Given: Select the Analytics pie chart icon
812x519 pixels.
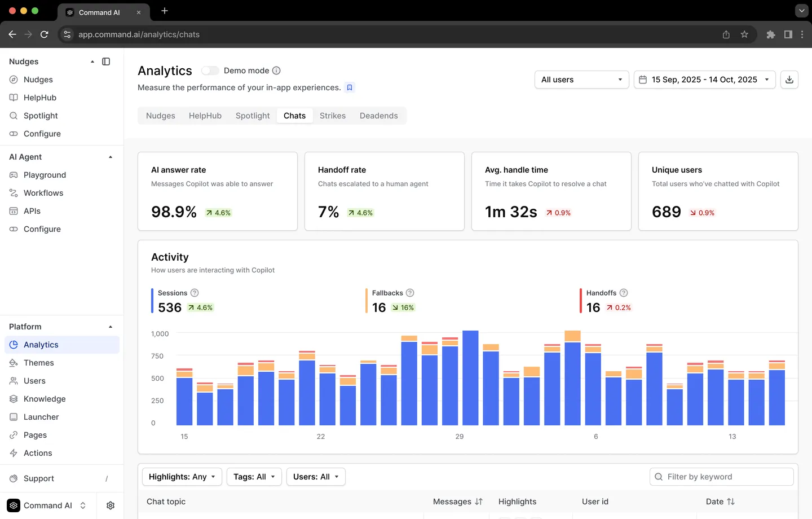Looking at the screenshot, I should [x=14, y=345].
